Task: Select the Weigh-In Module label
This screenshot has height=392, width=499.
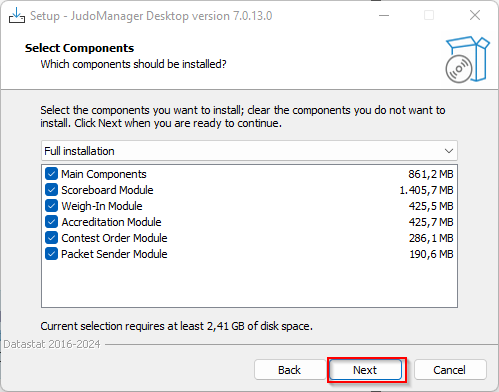Action: (x=102, y=206)
